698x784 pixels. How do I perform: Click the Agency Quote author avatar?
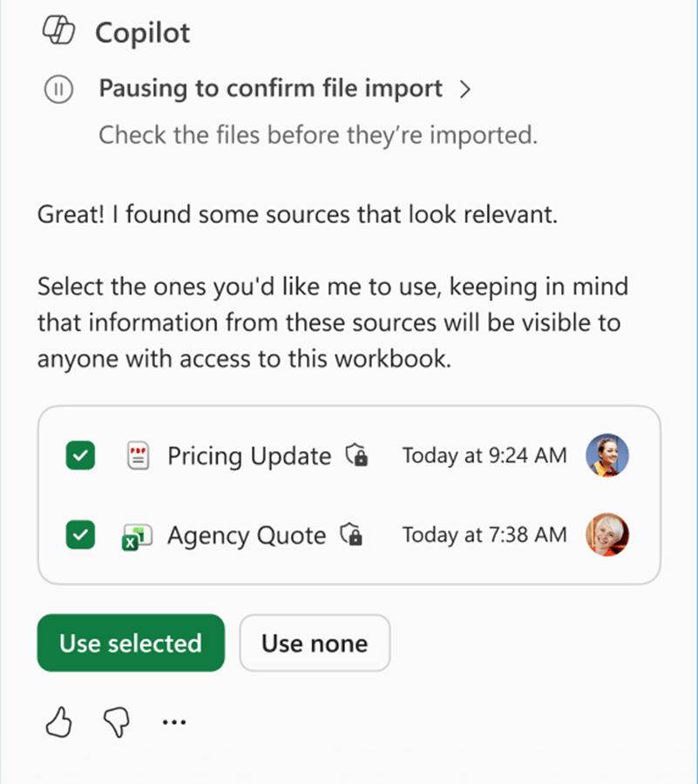607,536
